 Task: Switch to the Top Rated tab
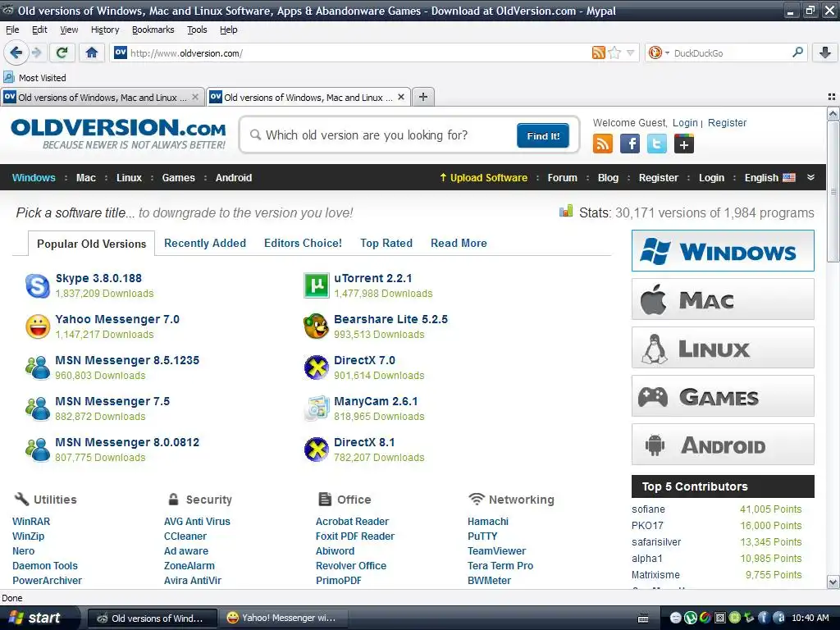(x=386, y=243)
